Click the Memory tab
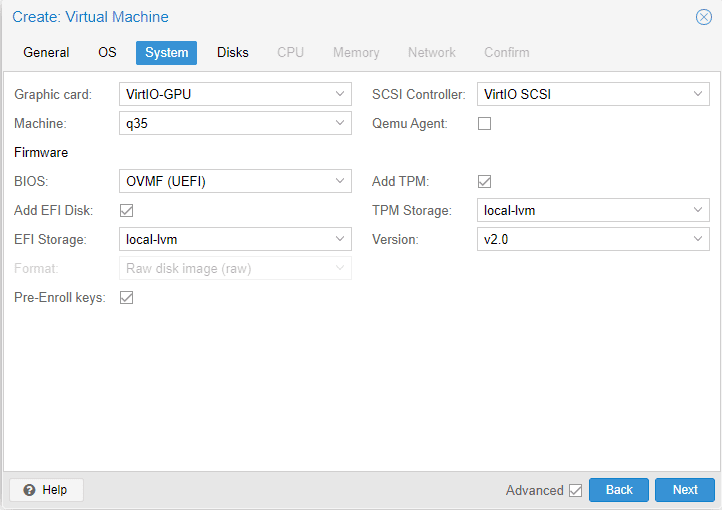This screenshot has width=722, height=510. click(356, 52)
